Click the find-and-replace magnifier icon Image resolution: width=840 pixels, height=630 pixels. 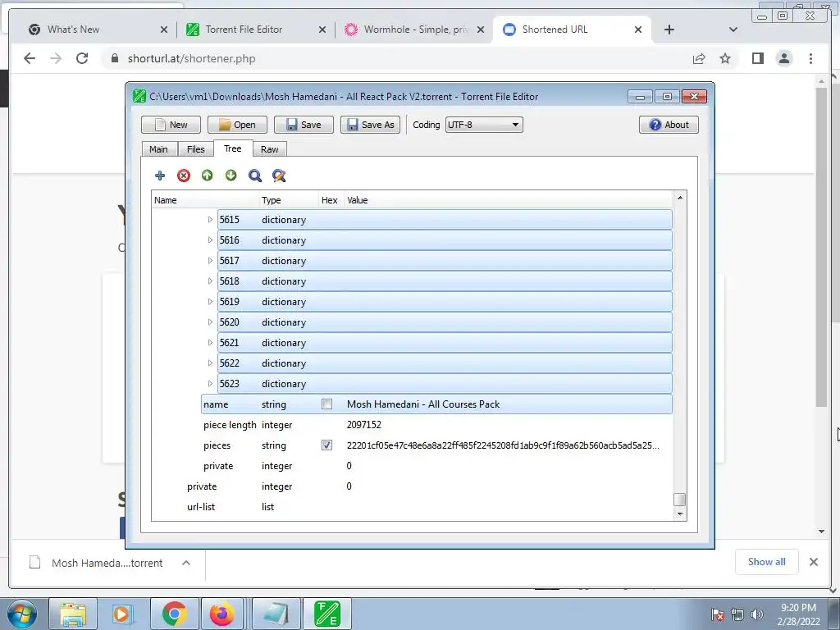point(279,176)
